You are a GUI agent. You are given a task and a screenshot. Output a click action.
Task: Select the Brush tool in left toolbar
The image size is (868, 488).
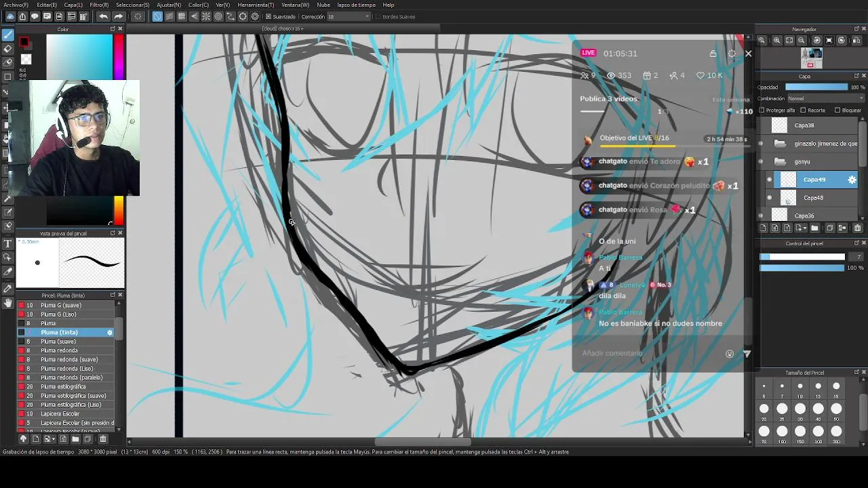click(7, 35)
